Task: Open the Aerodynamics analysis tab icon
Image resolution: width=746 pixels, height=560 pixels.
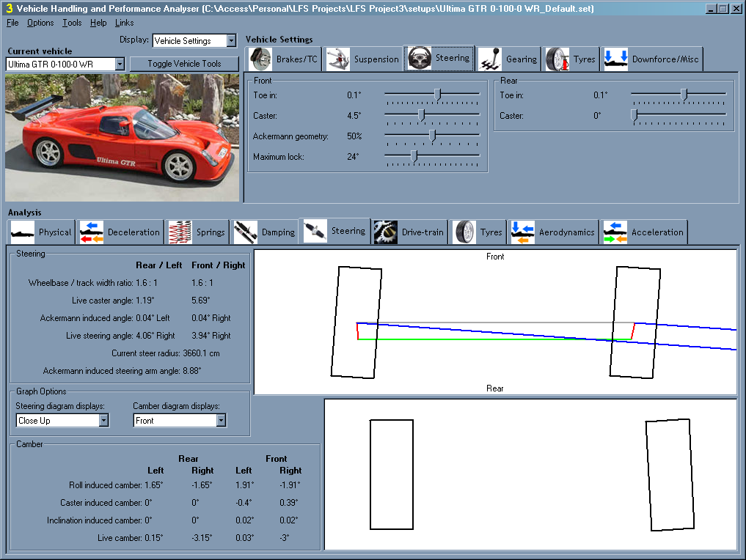Action: (x=522, y=232)
